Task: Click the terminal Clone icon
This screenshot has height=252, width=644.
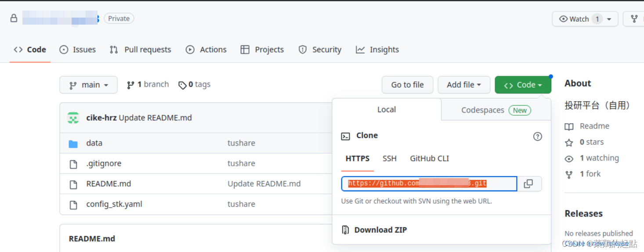Action: tap(346, 136)
